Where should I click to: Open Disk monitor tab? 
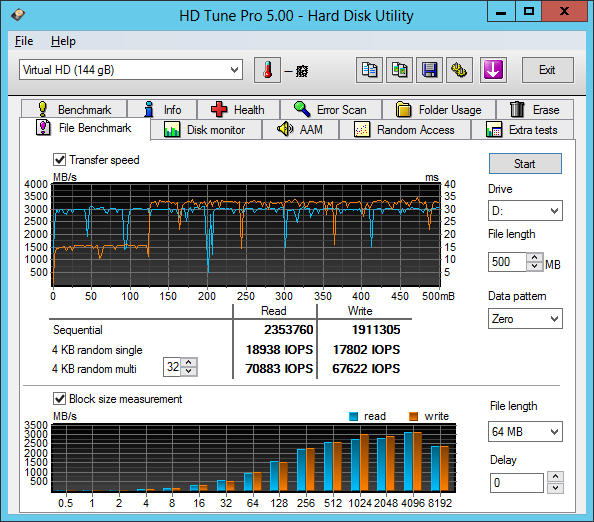point(206,130)
